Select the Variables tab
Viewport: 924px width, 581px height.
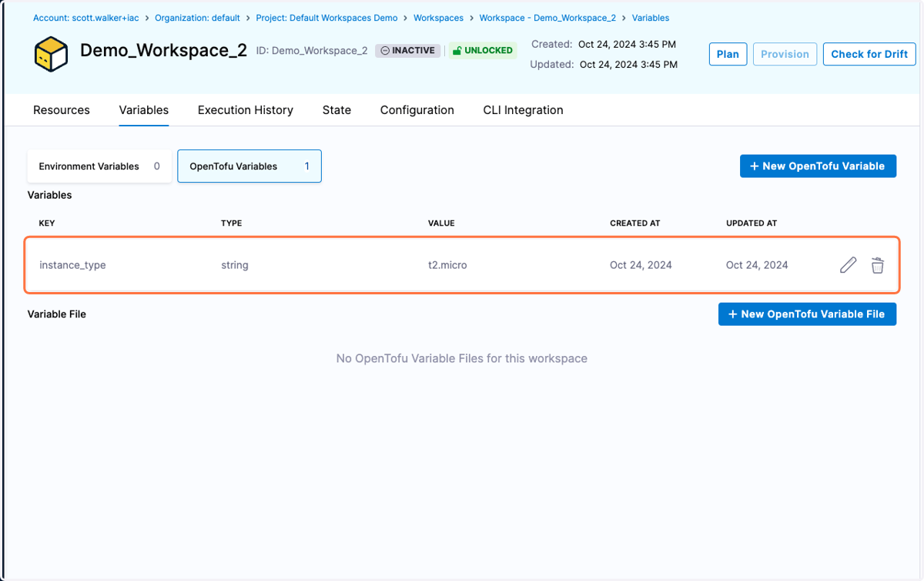(x=144, y=110)
